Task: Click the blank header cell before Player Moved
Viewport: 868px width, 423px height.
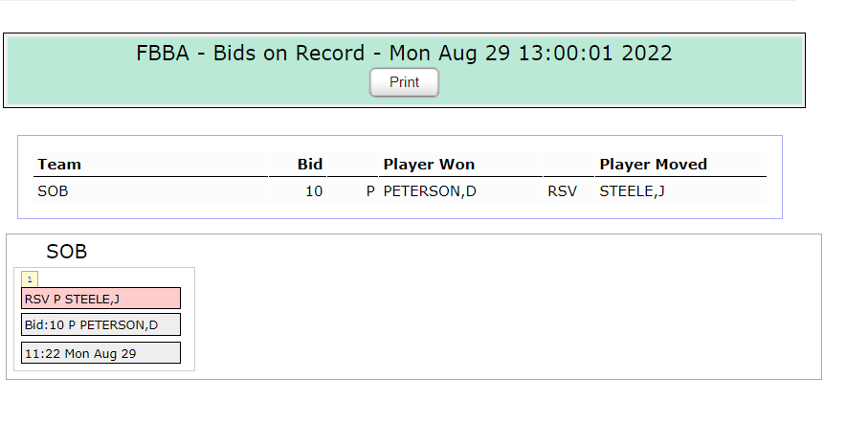Action: pyautogui.click(x=568, y=165)
